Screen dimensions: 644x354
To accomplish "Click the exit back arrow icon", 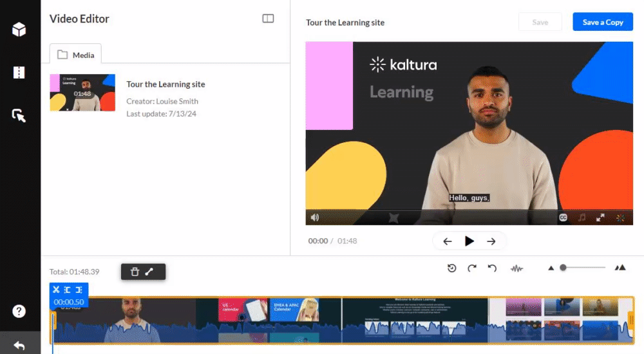I will click(x=19, y=346).
